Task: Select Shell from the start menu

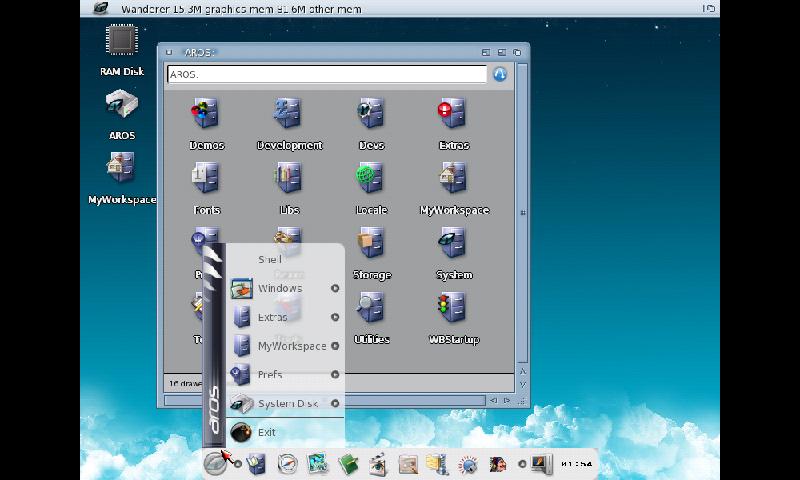Action: point(270,259)
